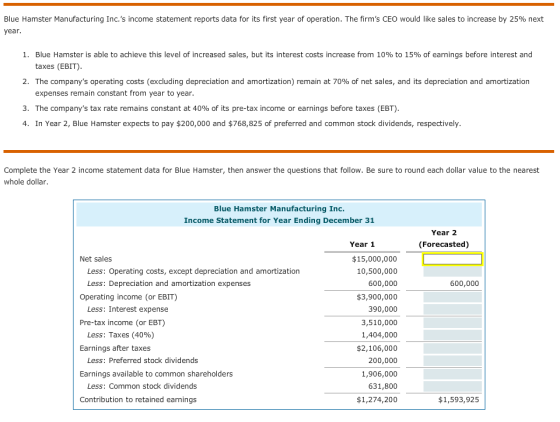Click the 'Less: Preferred stock dividends' row label

tap(142, 361)
